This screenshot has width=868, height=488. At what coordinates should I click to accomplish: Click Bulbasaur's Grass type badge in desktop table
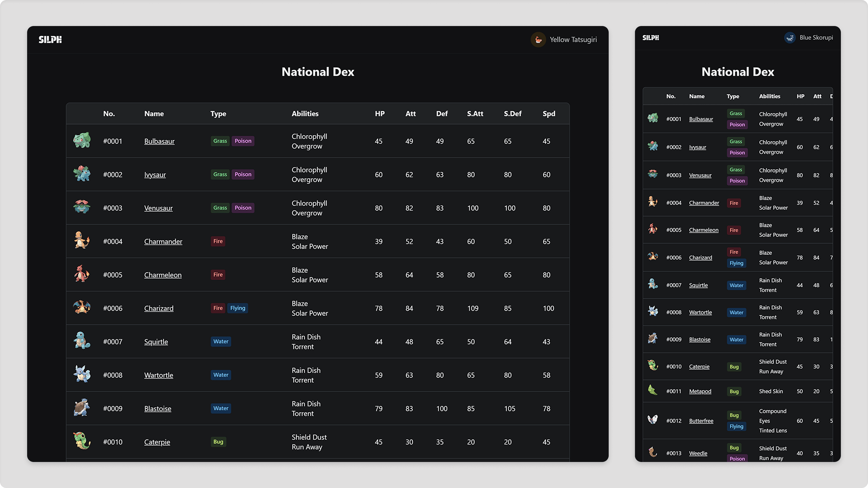click(x=220, y=141)
